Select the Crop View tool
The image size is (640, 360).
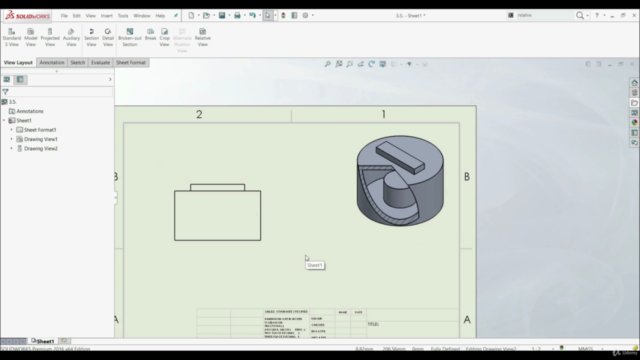164,37
